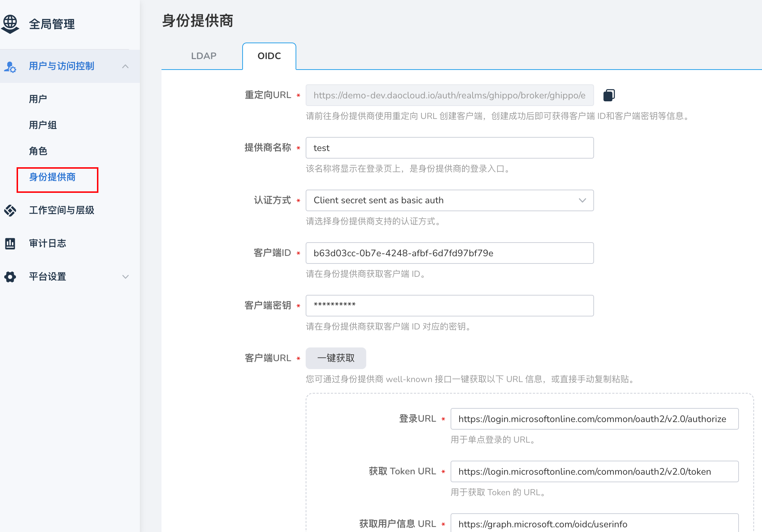Screen dimensions: 762x532
Task: Click the 客户端ID input field
Action: pyautogui.click(x=449, y=253)
